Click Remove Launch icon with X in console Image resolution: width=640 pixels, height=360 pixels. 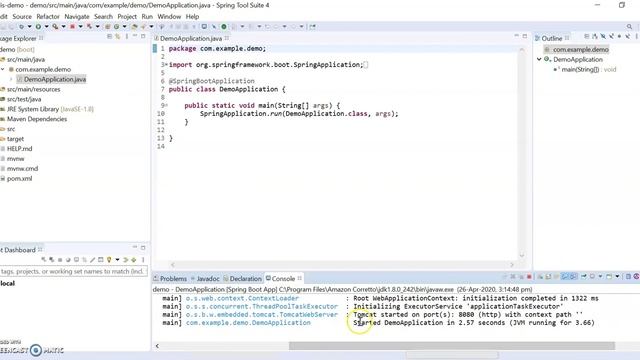(x=513, y=277)
